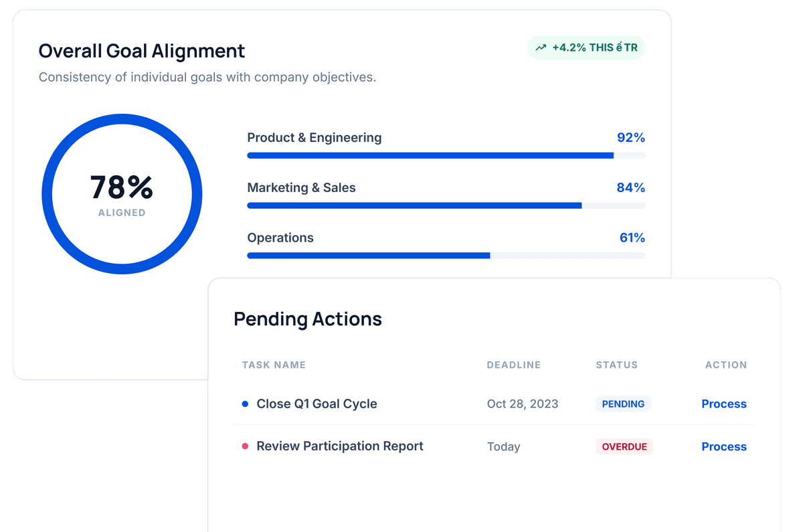The image size is (803, 532).
Task: Click the circular 78% aligned progress ring
Action: tap(122, 194)
